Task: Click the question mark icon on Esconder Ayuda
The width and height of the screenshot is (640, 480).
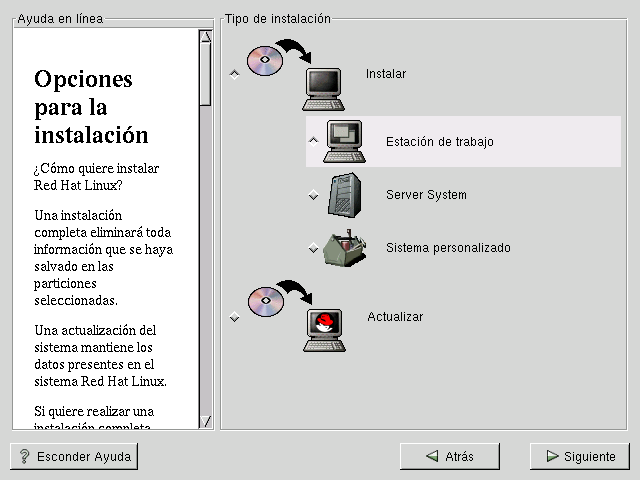Action: 25,457
